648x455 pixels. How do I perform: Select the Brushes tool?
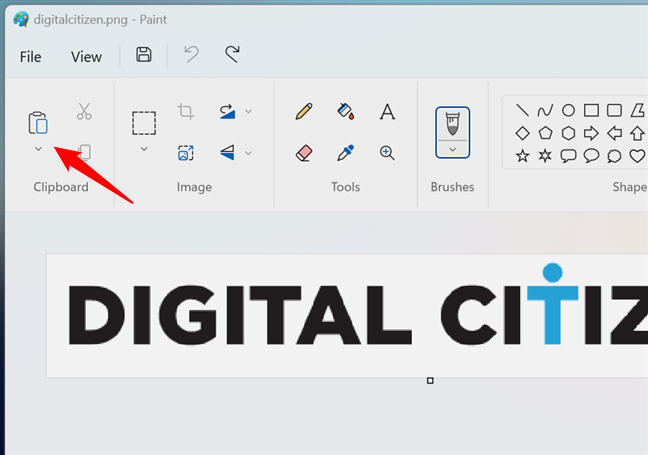[453, 124]
